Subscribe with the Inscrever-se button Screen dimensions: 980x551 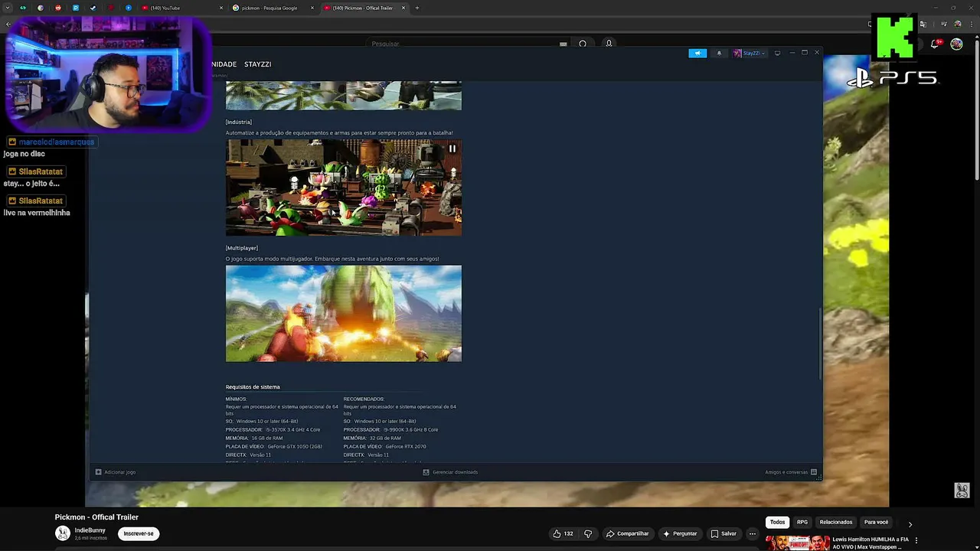click(139, 533)
